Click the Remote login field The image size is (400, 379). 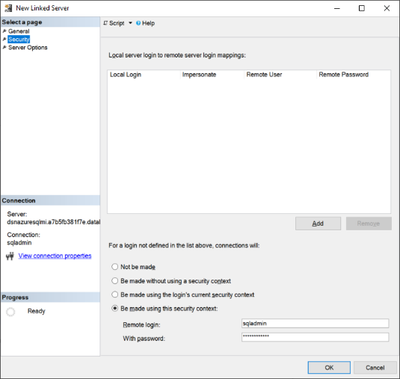pyautogui.click(x=315, y=323)
